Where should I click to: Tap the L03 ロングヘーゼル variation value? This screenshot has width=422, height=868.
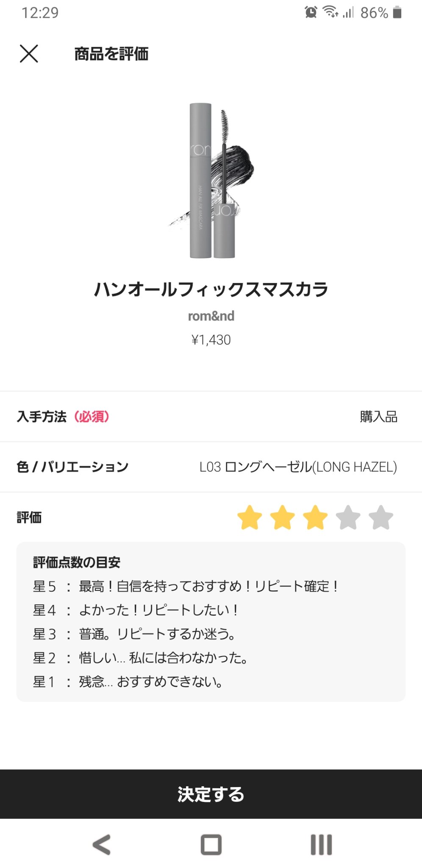(298, 467)
